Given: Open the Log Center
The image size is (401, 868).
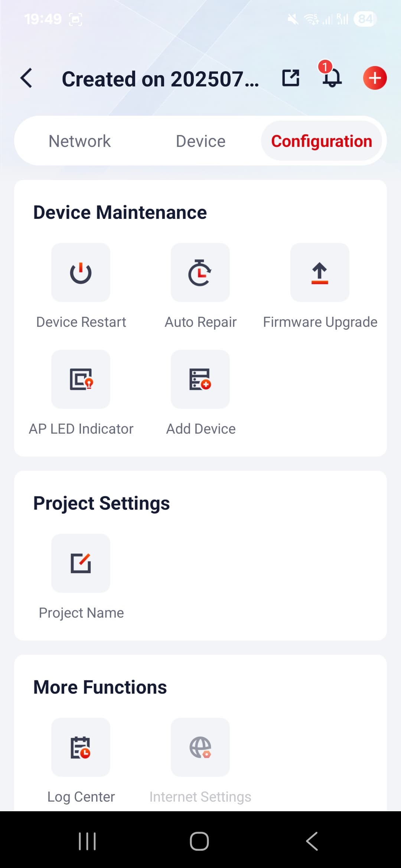Looking at the screenshot, I should click(x=81, y=747).
